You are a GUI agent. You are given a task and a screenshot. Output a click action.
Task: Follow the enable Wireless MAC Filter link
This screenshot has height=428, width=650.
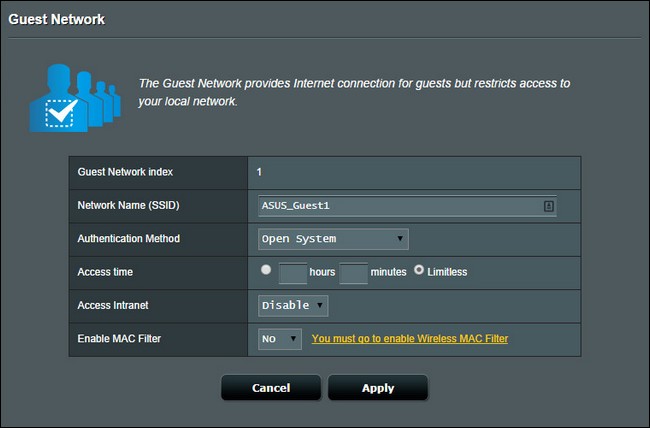(410, 338)
